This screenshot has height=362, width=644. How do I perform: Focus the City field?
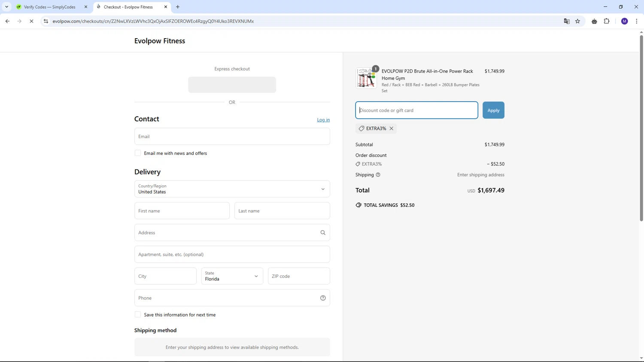point(165,276)
